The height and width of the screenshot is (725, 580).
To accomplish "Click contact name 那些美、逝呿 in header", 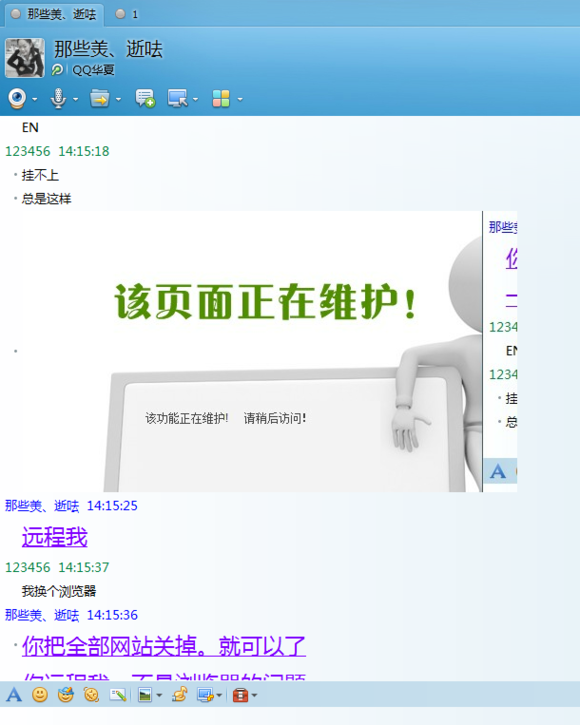I will (x=108, y=49).
